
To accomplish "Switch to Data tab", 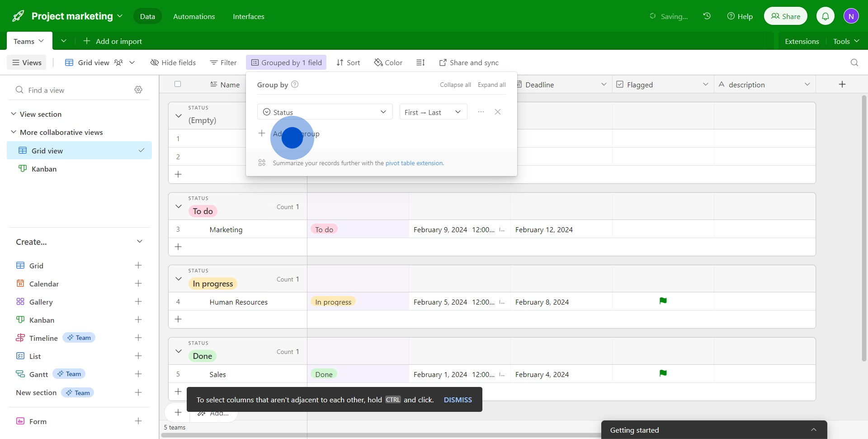I will click(147, 16).
